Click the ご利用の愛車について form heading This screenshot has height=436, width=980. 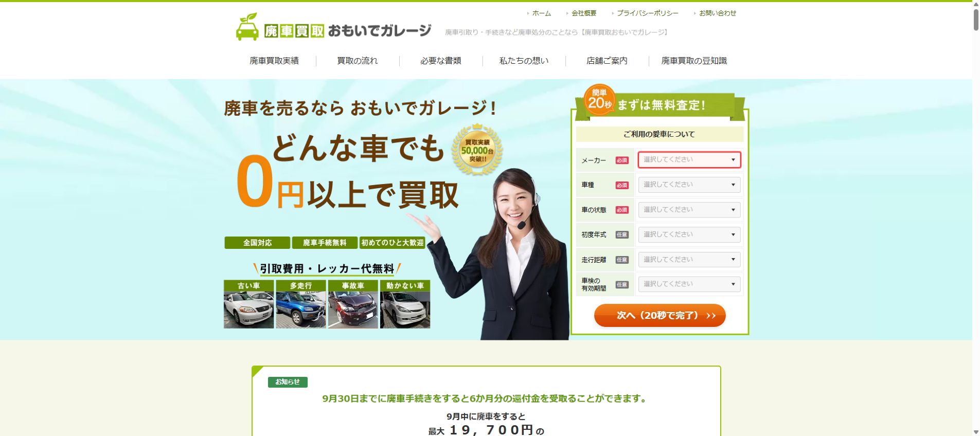click(x=659, y=134)
